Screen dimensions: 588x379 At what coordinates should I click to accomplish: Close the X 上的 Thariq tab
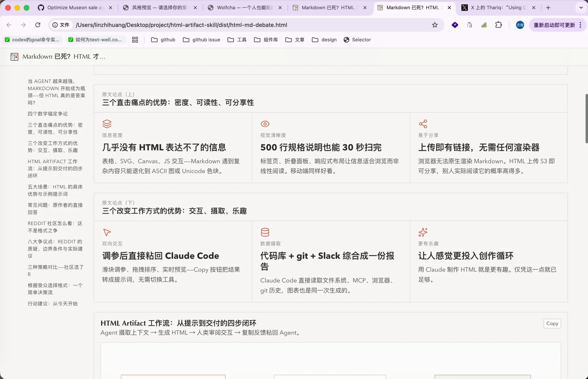(x=534, y=7)
